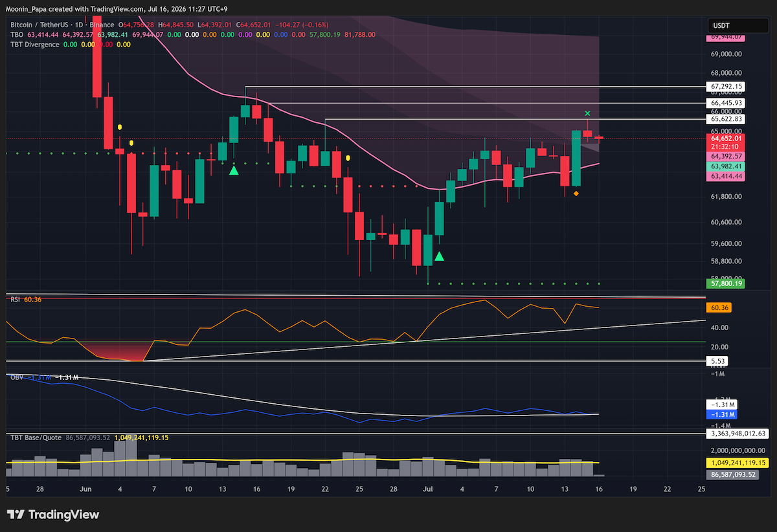Click the orange diamond marker below the Jul 14 candle
The width and height of the screenshot is (777, 532).
(576, 193)
